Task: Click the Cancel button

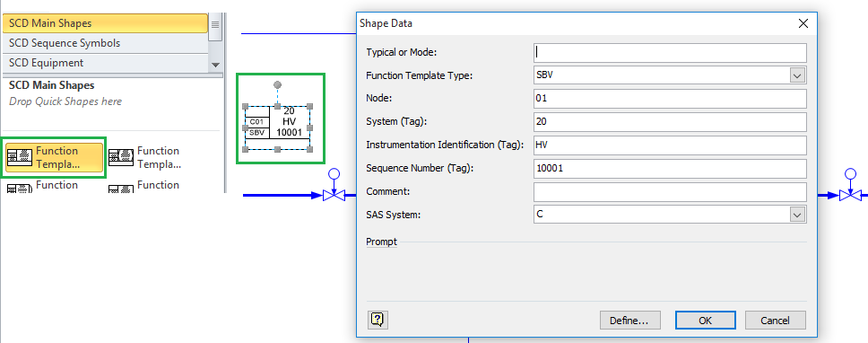Action: (x=775, y=321)
